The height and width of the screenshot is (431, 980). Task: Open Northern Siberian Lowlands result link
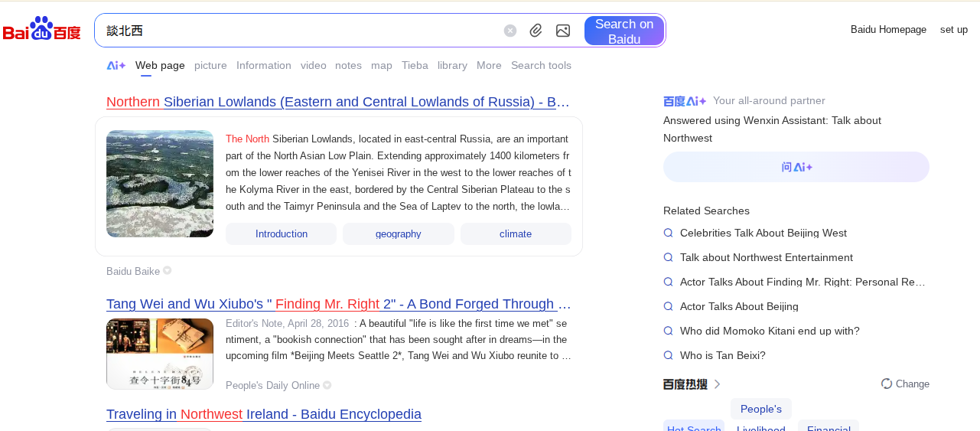(337, 103)
